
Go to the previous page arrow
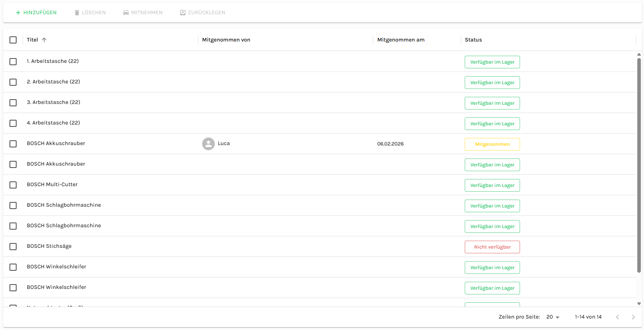(618, 317)
